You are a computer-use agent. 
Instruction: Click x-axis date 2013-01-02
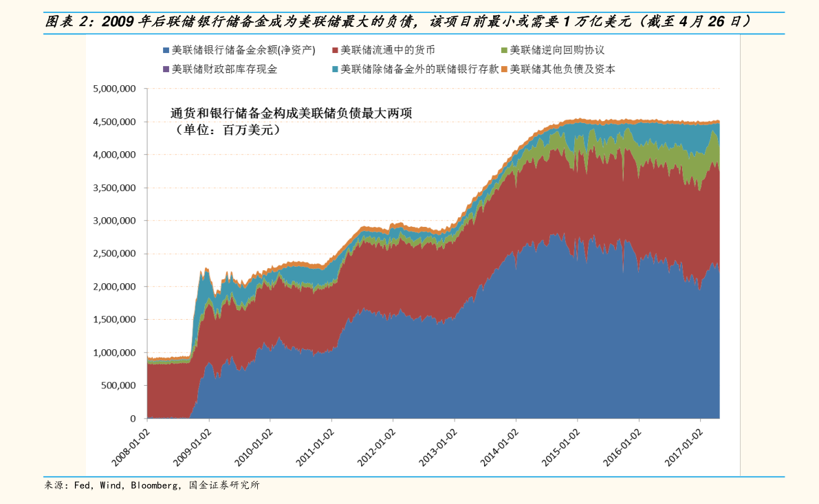[x=438, y=448]
